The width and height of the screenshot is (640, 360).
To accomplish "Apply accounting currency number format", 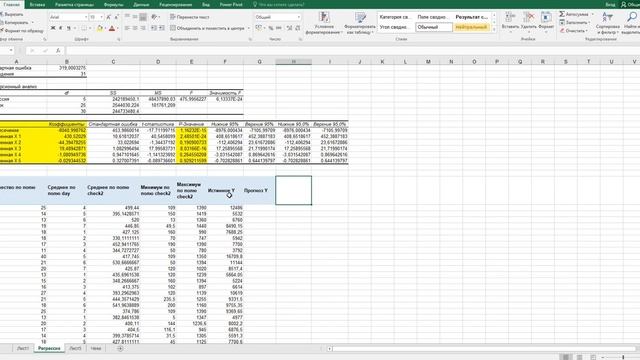I will tap(258, 28).
